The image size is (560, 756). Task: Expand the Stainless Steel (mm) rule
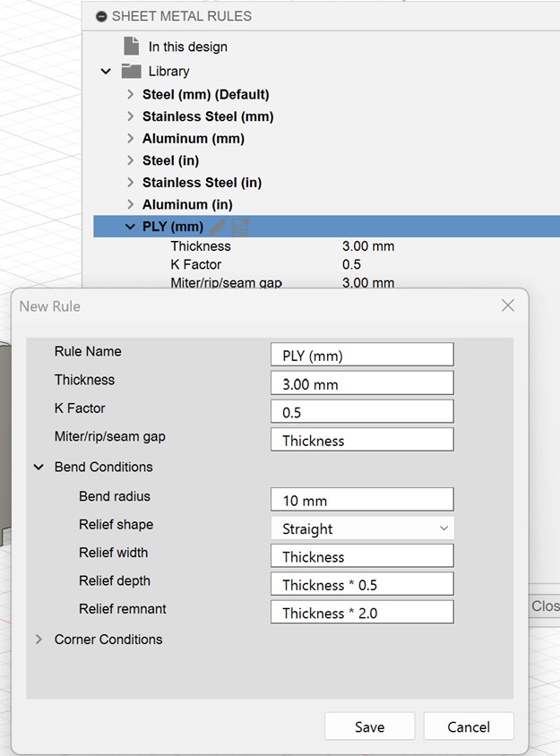[x=131, y=116]
